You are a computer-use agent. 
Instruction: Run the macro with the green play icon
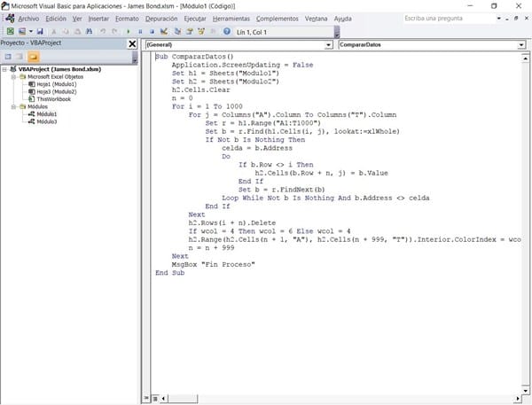(x=129, y=31)
